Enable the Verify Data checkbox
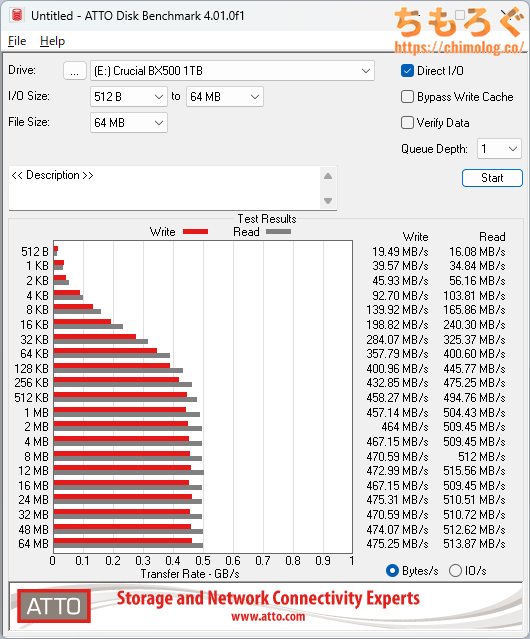Screen dimensions: 530x639 [x=407, y=123]
